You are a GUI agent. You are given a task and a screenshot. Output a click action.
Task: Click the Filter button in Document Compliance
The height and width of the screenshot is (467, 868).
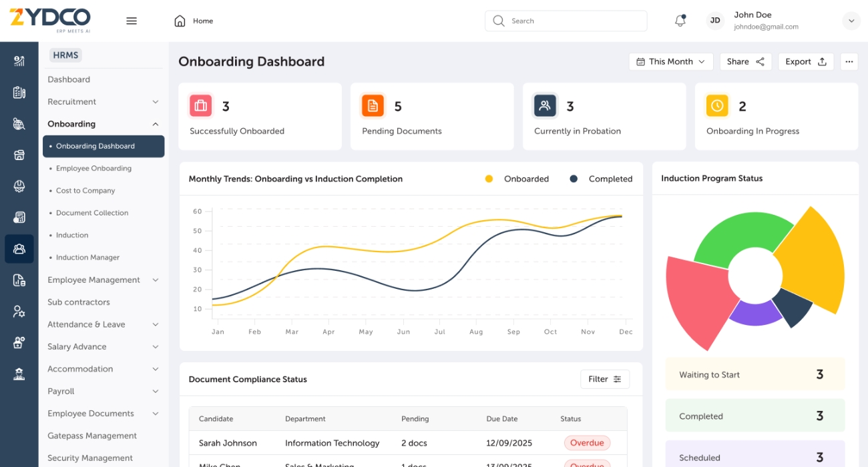pyautogui.click(x=604, y=379)
